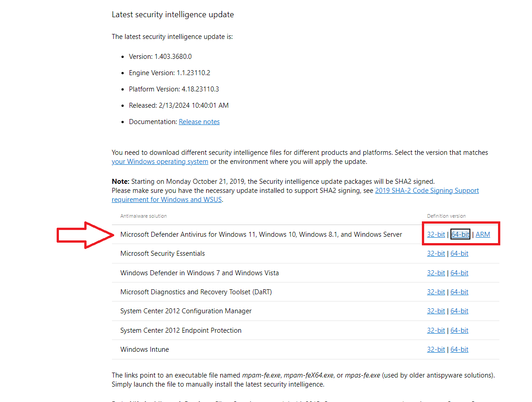Download 32-bit Endpoint Protection 2012 update
Image resolution: width=532 pixels, height=402 pixels.
tap(436, 330)
